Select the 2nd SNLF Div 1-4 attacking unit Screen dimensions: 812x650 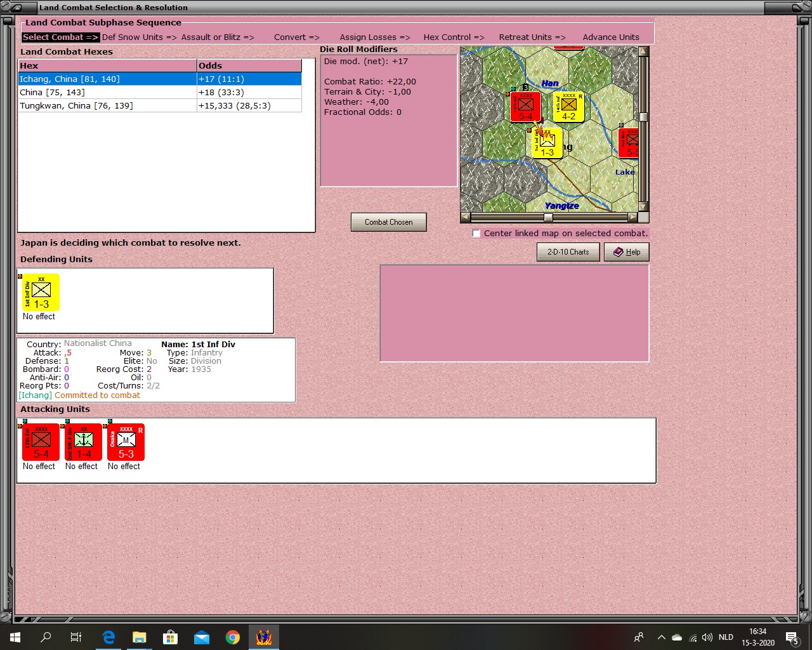pyautogui.click(x=84, y=442)
